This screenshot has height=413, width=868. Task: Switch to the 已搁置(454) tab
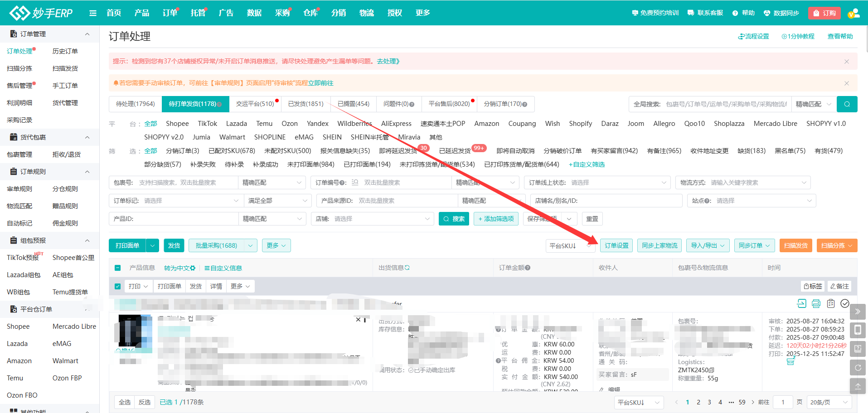coord(354,104)
